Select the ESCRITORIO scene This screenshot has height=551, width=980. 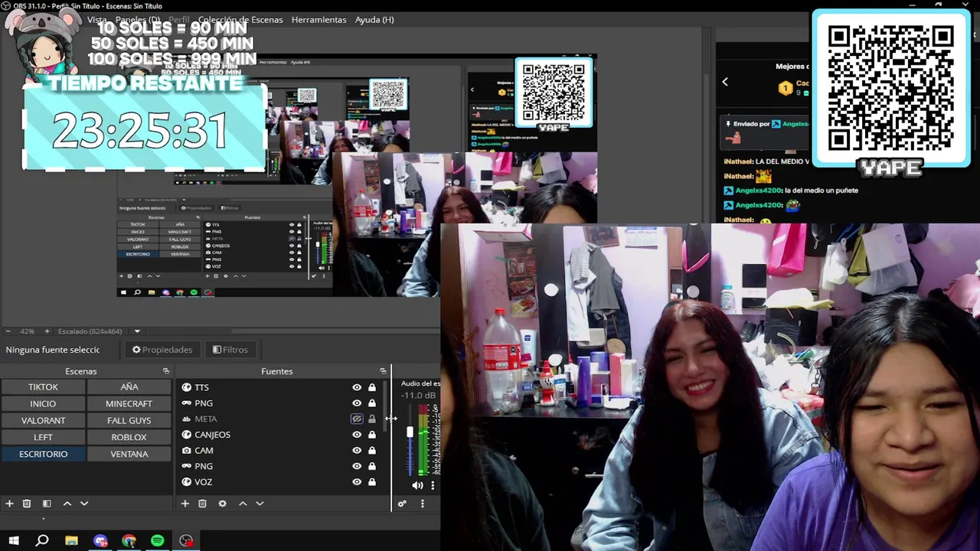43,455
